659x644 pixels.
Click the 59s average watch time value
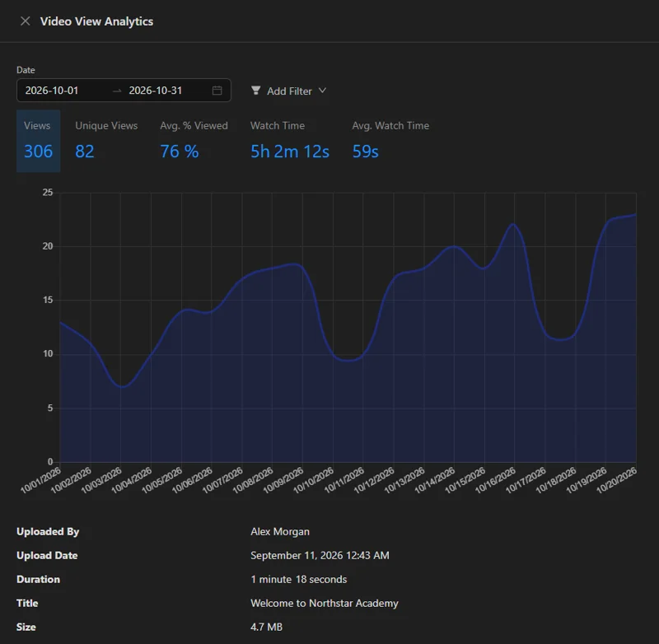(x=365, y=152)
